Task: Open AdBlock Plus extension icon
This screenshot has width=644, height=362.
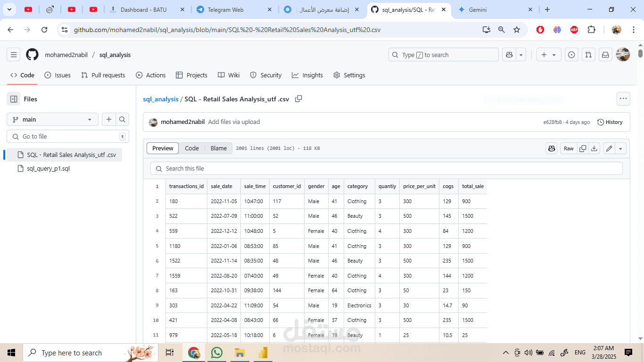Action: click(x=574, y=30)
